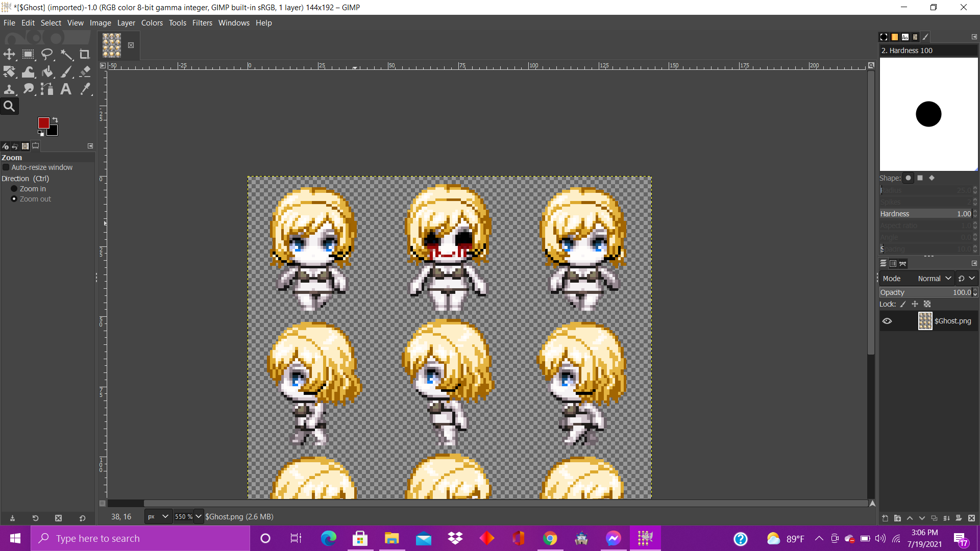This screenshot has height=551, width=980.
Task: Select the Text tool
Action: click(x=66, y=89)
